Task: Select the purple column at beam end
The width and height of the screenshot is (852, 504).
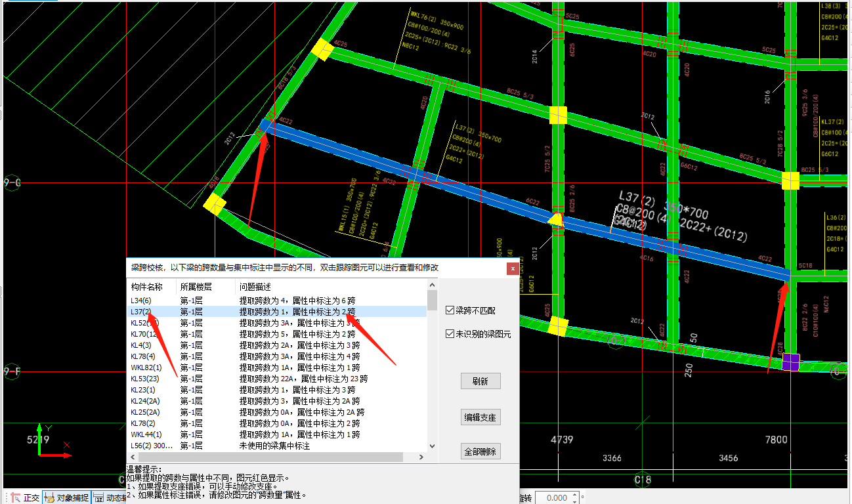Action: pos(792,362)
